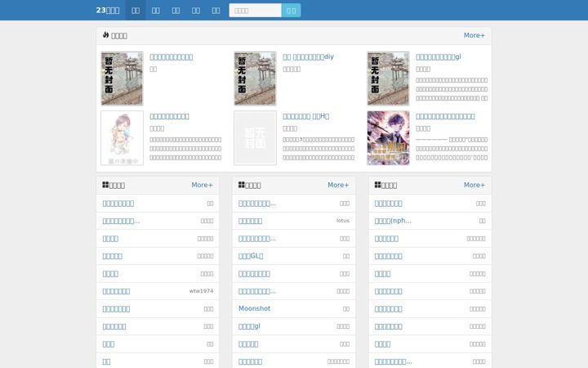Click the cover thumbnail beside the diy title
The image size is (588, 368).
(x=255, y=79)
